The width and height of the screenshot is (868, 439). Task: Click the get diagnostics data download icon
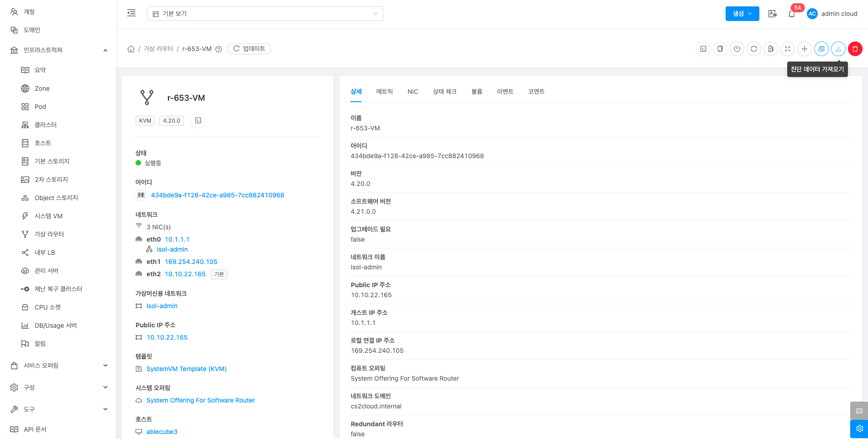[x=838, y=49]
